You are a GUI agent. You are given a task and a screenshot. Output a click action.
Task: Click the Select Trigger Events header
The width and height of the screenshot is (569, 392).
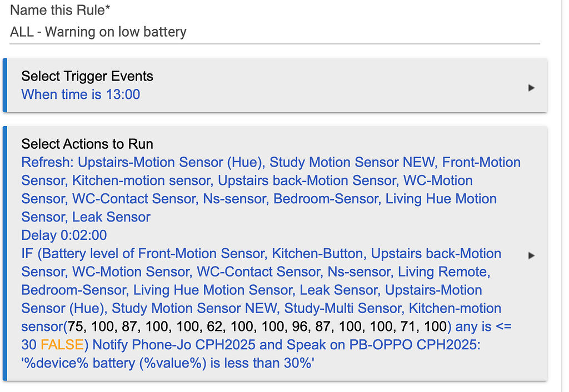pyautogui.click(x=87, y=76)
